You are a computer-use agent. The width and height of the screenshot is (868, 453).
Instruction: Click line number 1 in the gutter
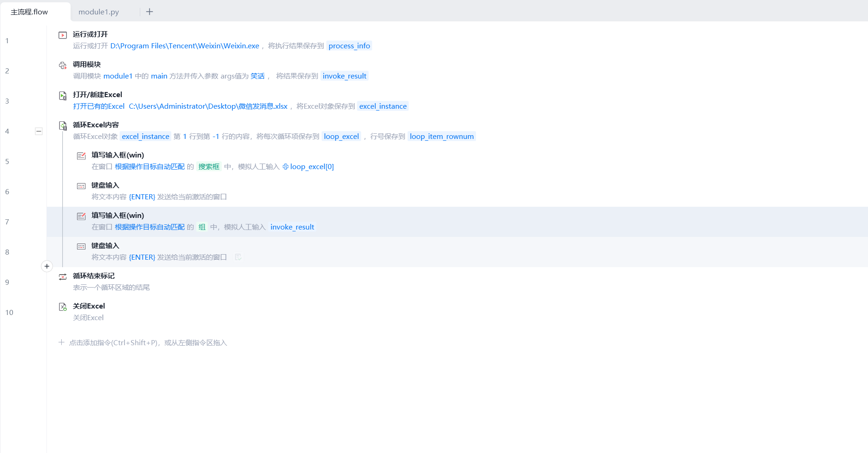point(7,41)
